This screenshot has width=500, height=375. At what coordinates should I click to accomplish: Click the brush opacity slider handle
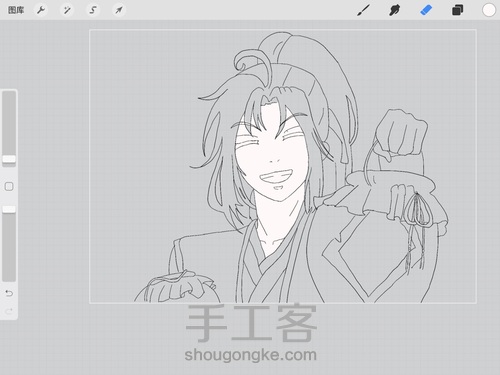click(9, 209)
